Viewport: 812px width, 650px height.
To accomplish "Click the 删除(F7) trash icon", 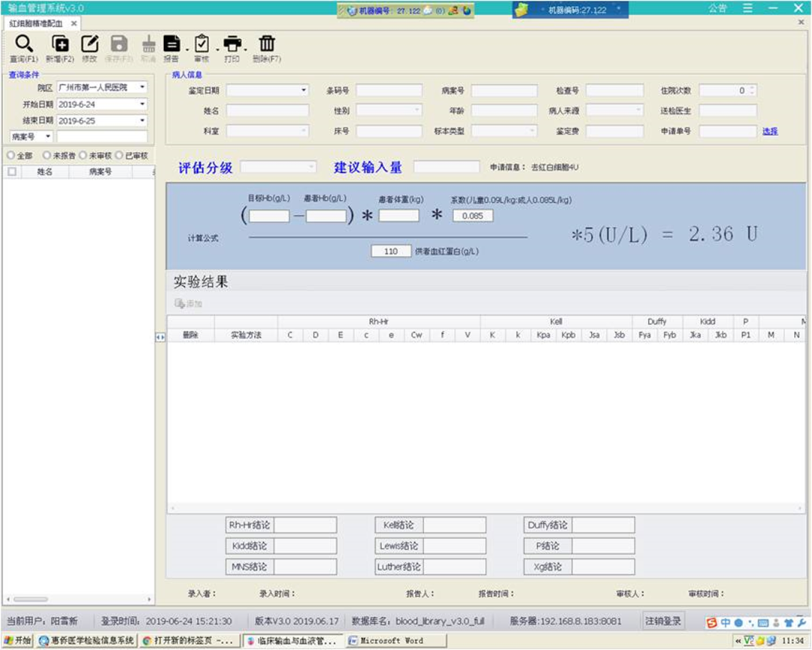I will coord(267,44).
